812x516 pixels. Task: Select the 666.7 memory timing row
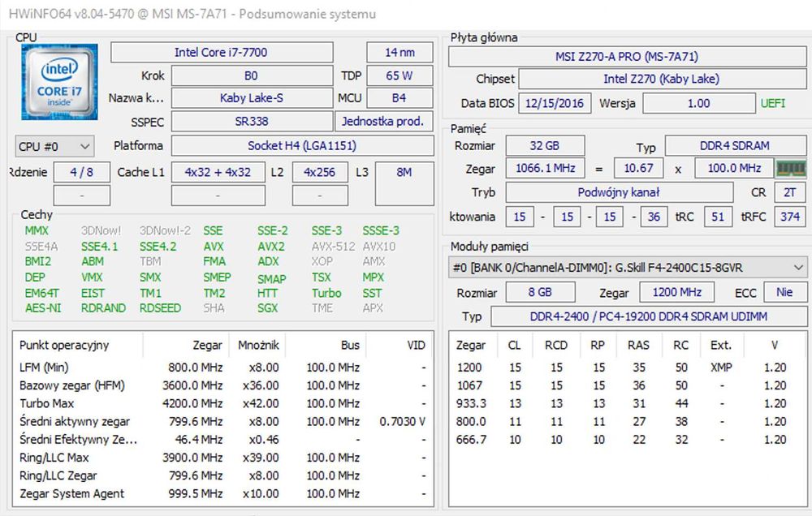[627, 440]
